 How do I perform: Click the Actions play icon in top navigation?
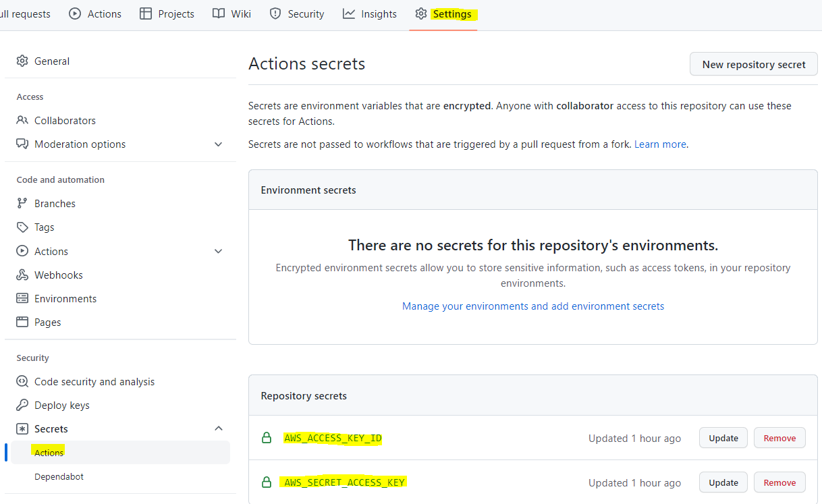coord(75,13)
